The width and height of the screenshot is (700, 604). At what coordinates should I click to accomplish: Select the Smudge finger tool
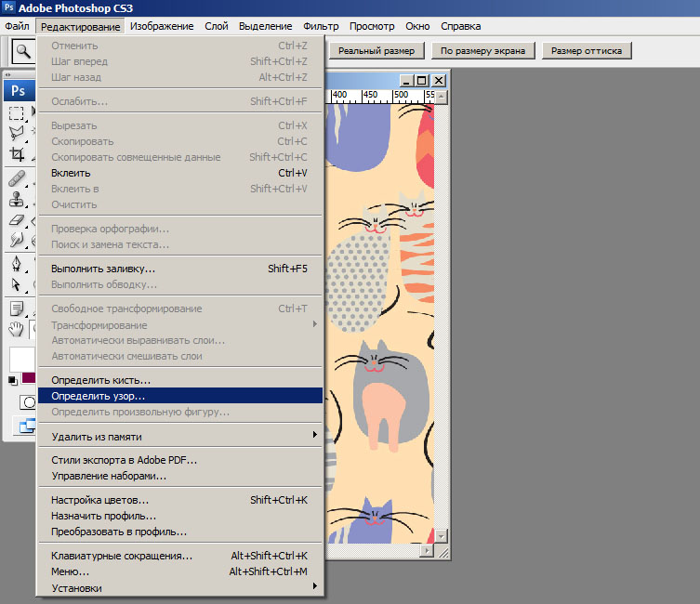tap(17, 240)
